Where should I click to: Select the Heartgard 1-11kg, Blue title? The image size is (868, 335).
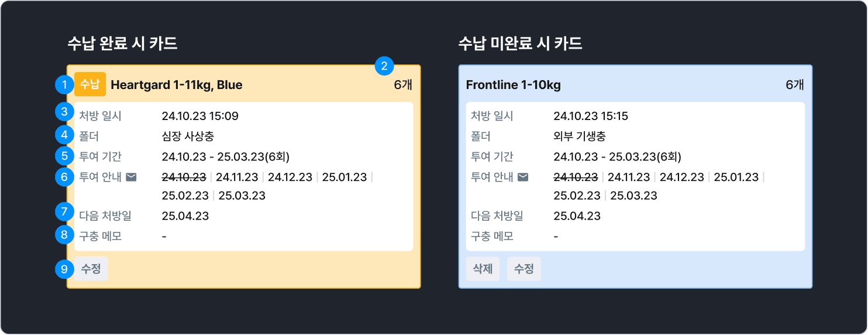tap(176, 85)
